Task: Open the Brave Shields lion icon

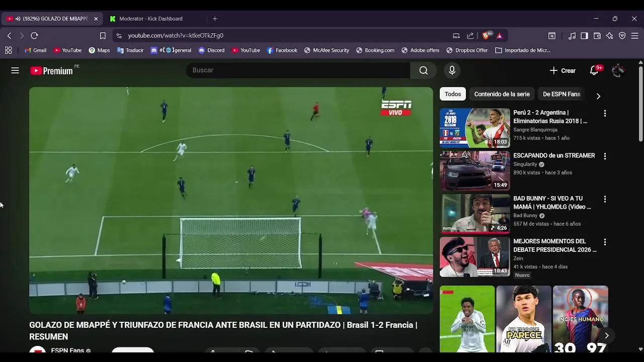Action: tap(486, 36)
